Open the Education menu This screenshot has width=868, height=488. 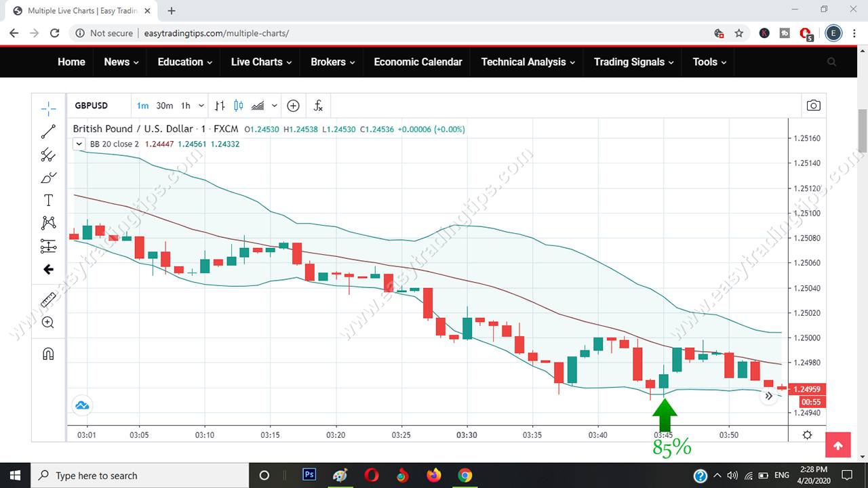[180, 62]
